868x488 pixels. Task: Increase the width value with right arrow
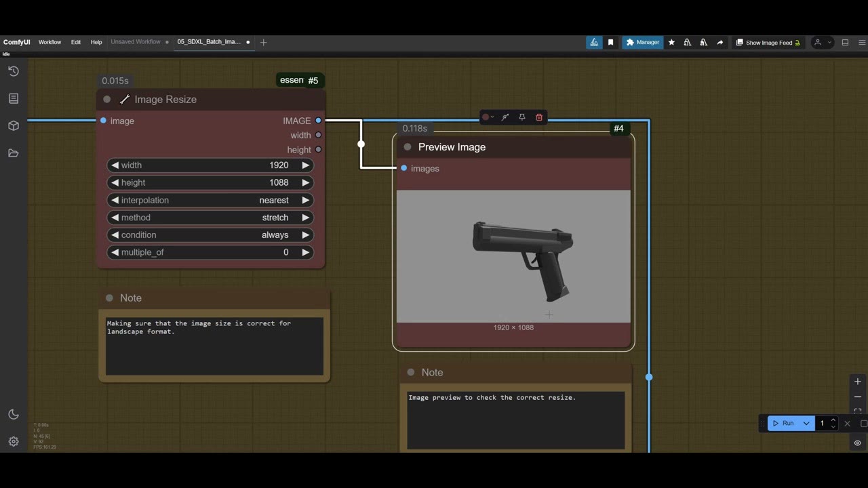point(305,165)
